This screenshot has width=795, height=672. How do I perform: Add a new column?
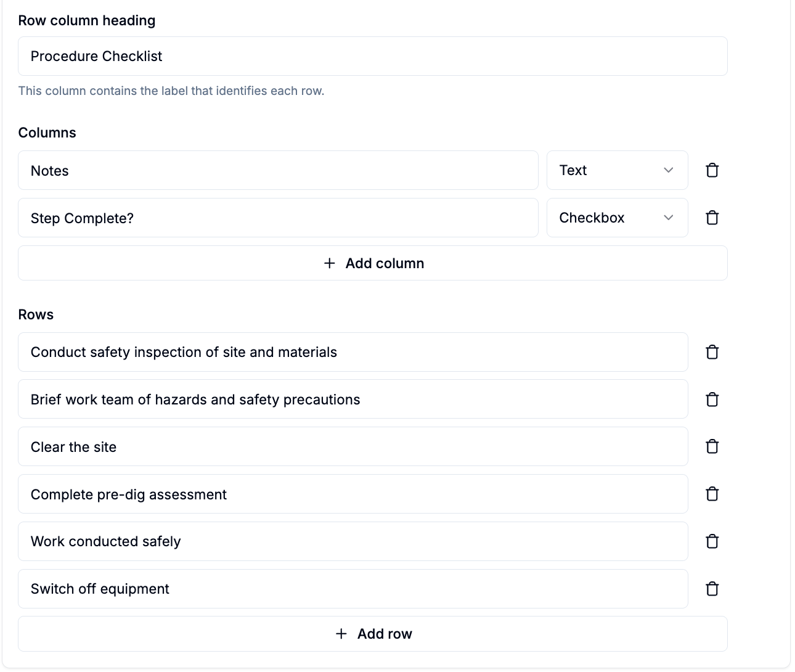point(373,263)
